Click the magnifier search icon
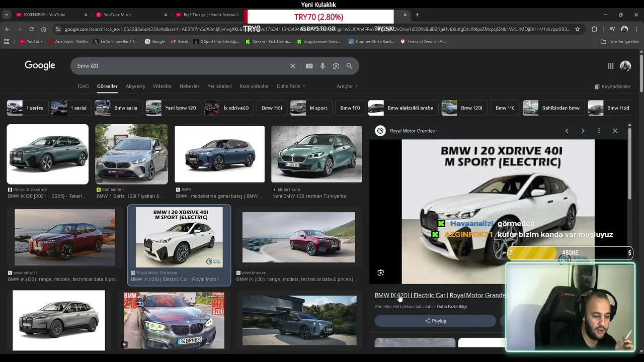Screen dimensions: 644x362 pos(349,66)
